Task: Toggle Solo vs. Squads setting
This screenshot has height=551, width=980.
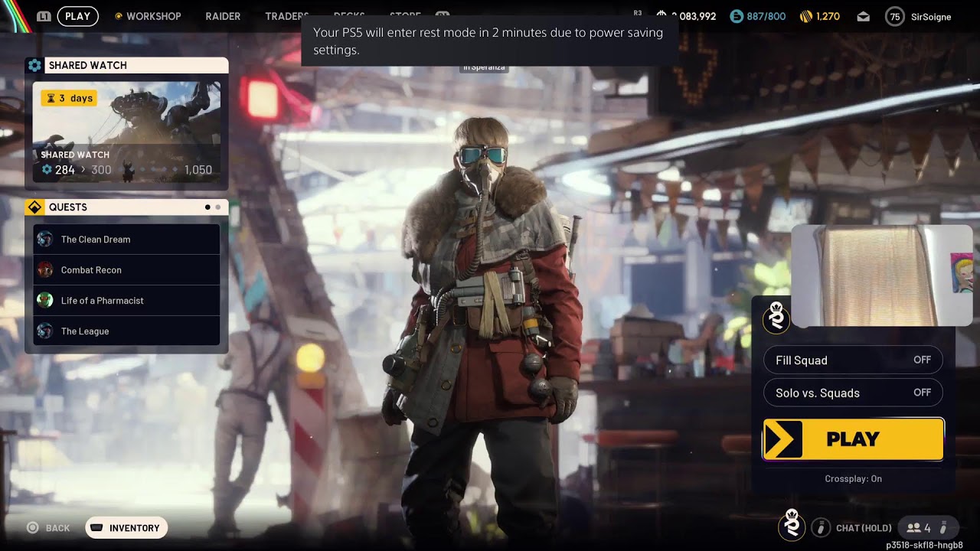Action: (x=853, y=393)
